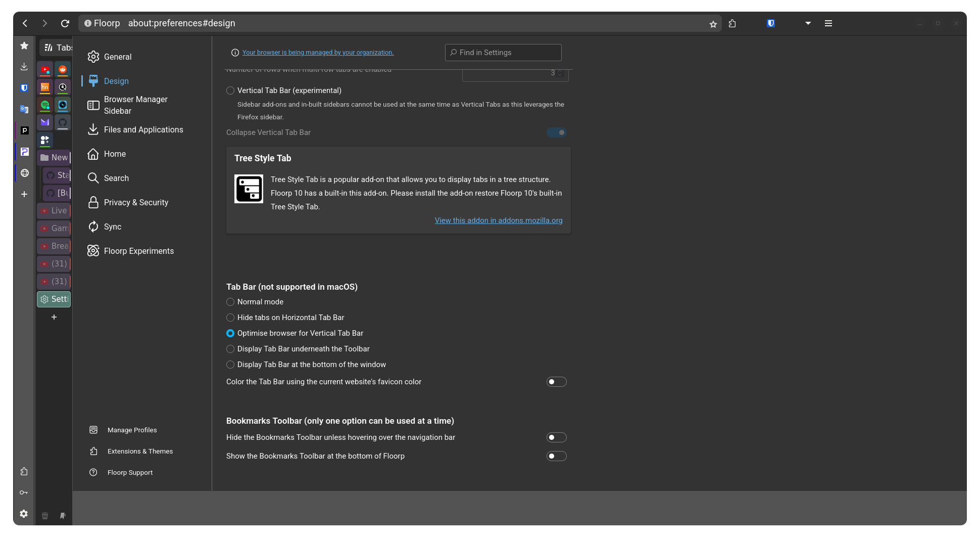Click the key icon in the left sidebar
Screen dimensions: 980x540
[24, 492]
